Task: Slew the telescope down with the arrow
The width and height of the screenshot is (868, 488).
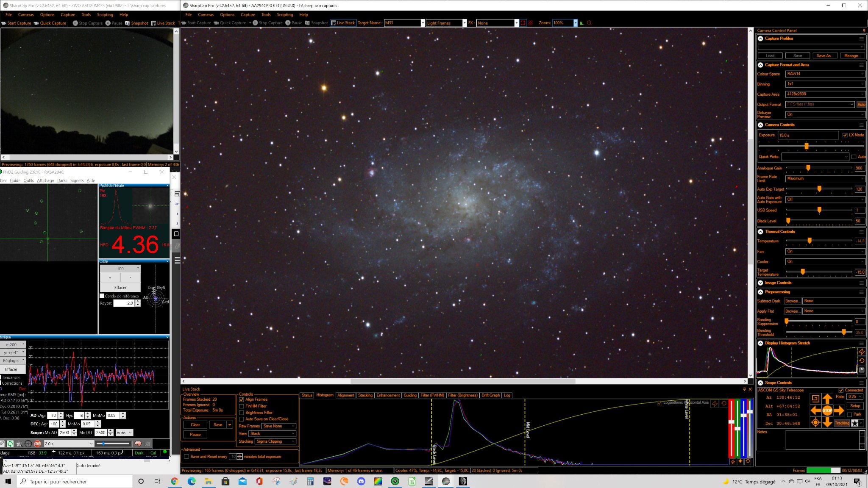Action: point(827,422)
